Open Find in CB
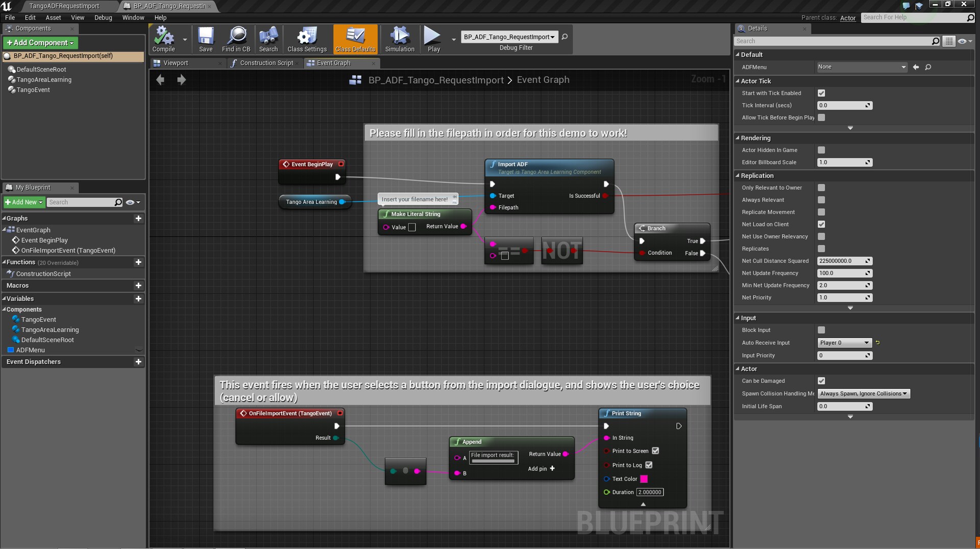The height and width of the screenshot is (549, 980). tap(236, 38)
